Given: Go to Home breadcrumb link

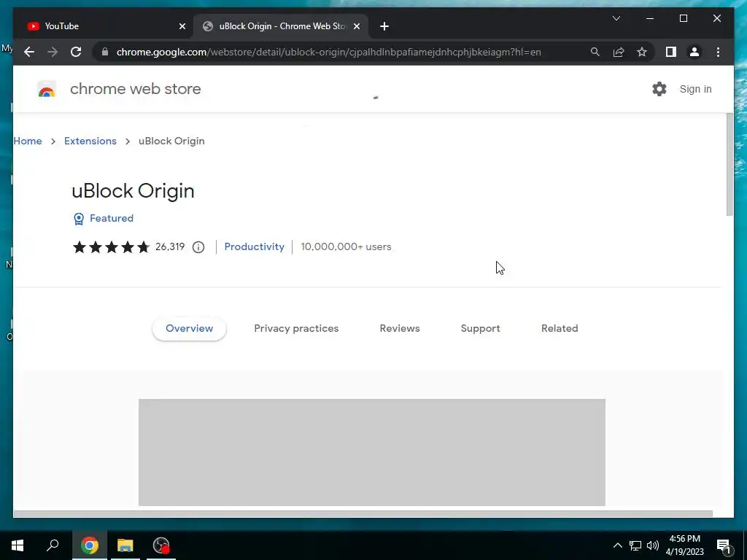Looking at the screenshot, I should coord(28,141).
